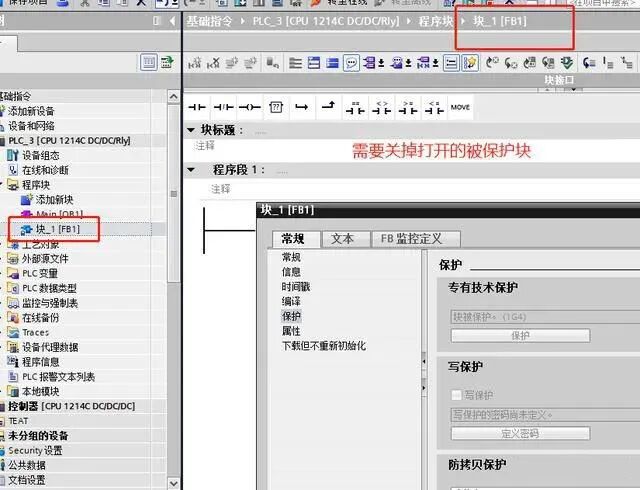Viewport: 640px width, 490px height.
Task: Collapse the 块标题 section triangle
Action: [191, 130]
